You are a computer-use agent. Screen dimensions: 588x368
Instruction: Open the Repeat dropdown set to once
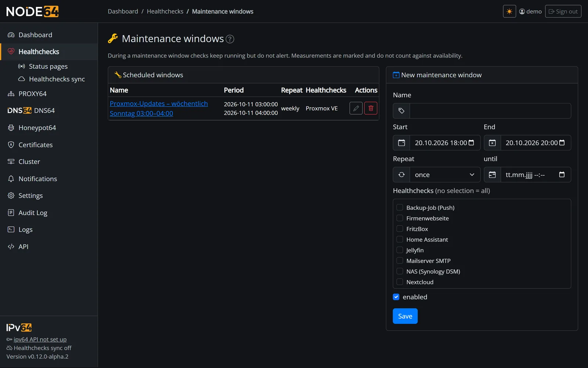445,175
